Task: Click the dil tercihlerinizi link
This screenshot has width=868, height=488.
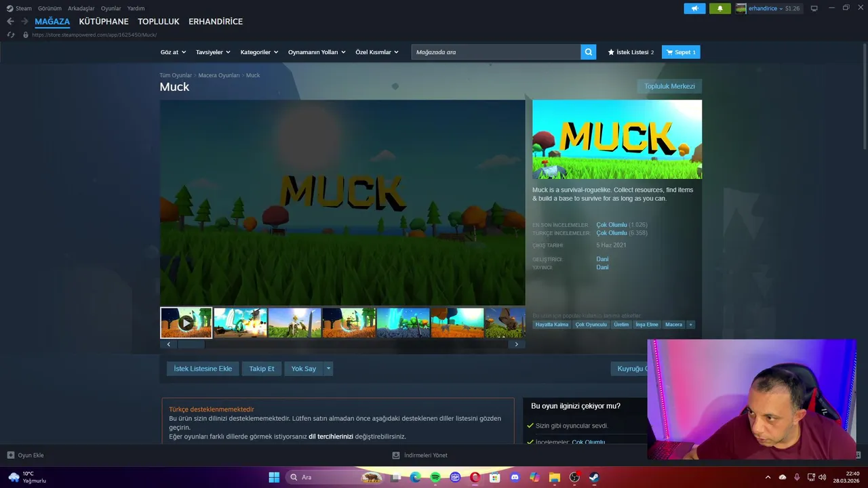Action: click(x=331, y=436)
